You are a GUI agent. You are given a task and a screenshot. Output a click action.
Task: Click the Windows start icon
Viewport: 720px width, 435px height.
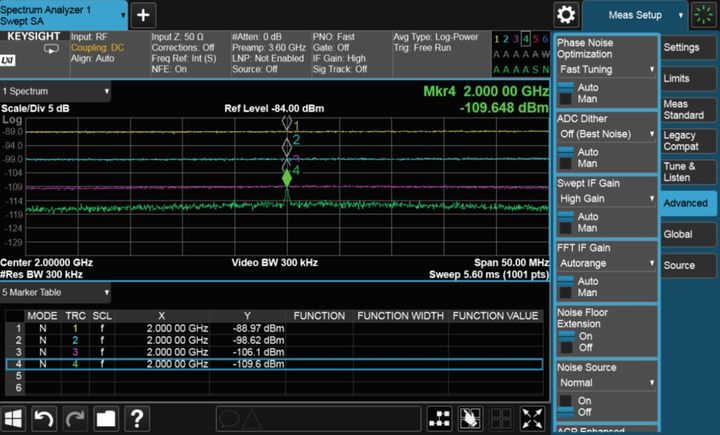(14, 418)
